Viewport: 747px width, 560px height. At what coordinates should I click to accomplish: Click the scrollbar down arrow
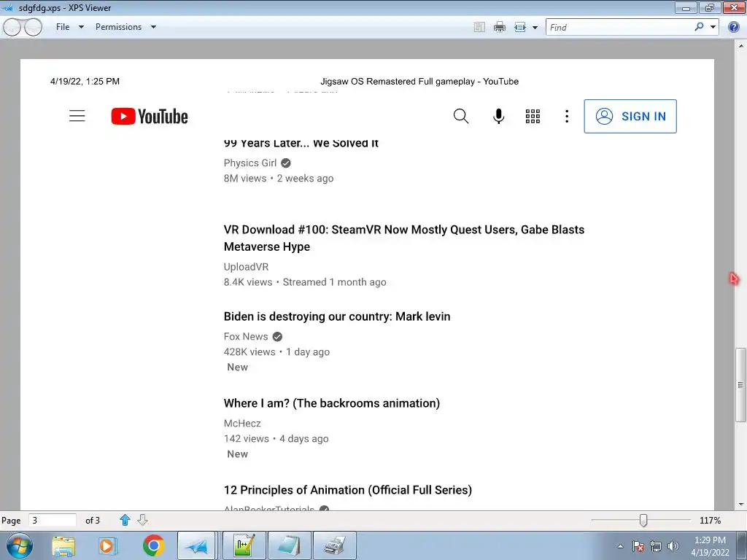(740, 504)
